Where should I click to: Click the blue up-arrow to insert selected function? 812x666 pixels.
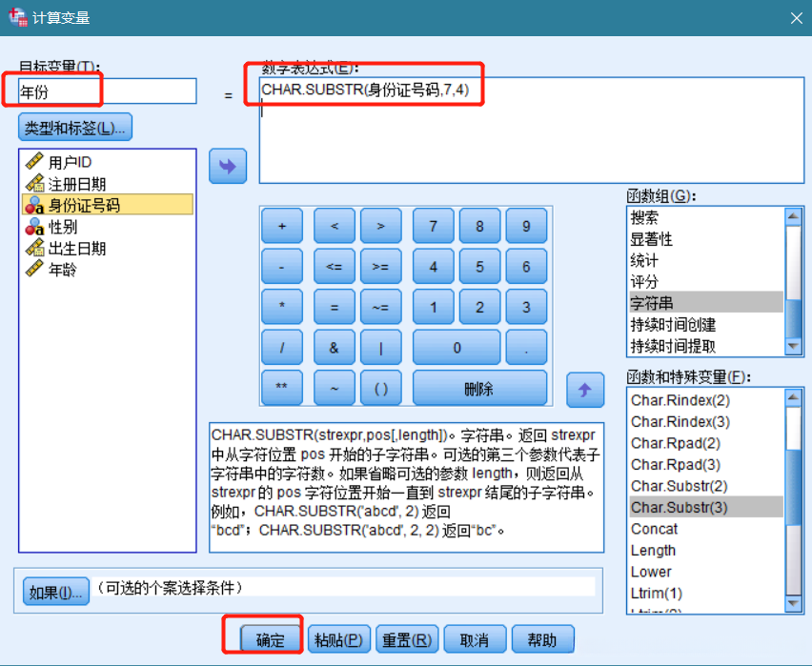[x=585, y=389]
